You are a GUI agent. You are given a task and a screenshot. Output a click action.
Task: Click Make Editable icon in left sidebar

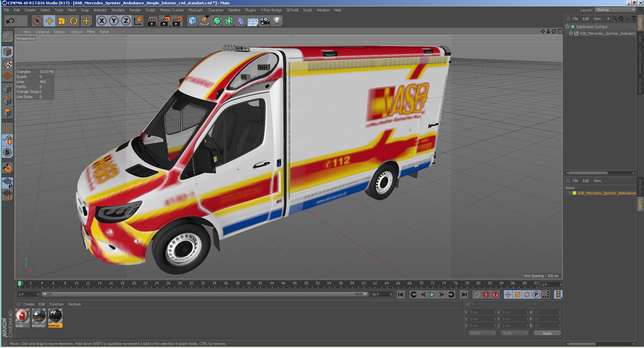(x=7, y=36)
